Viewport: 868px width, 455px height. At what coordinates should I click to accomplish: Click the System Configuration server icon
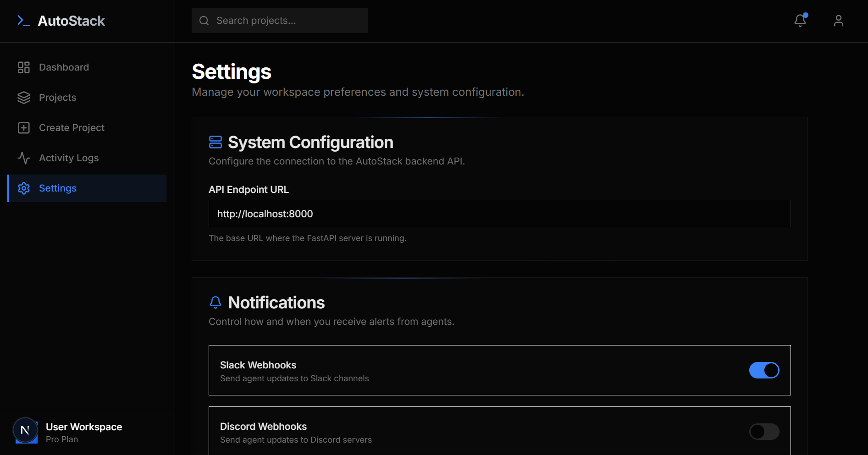216,142
